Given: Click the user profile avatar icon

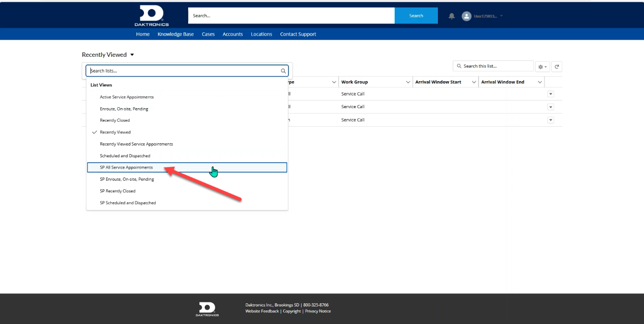Looking at the screenshot, I should click(466, 16).
